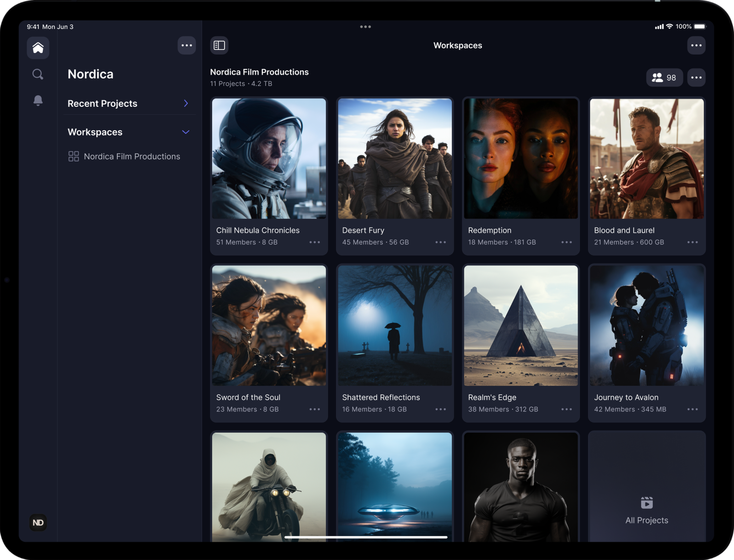Click more options next to Nordica sidebar
The width and height of the screenshot is (734, 560).
(187, 45)
